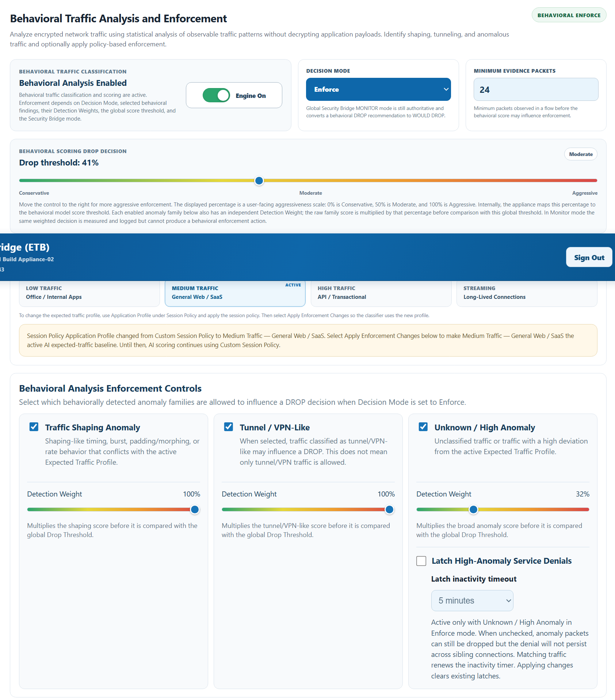The width and height of the screenshot is (615, 700).
Task: Select the High Traffic API card
Action: click(381, 293)
